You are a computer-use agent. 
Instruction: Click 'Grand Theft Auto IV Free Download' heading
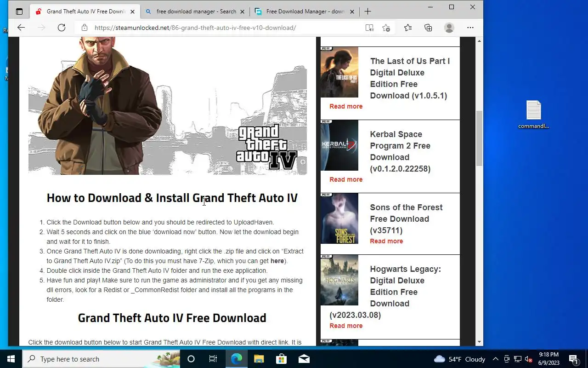tap(172, 318)
